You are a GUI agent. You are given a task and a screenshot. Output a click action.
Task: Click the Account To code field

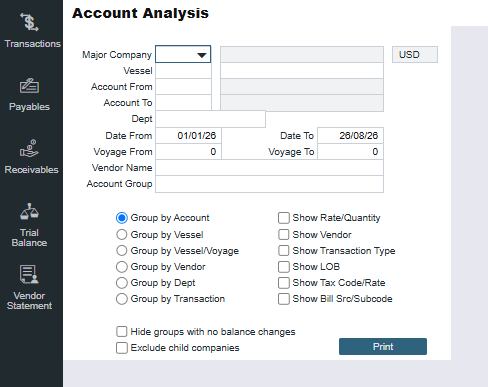tap(183, 103)
